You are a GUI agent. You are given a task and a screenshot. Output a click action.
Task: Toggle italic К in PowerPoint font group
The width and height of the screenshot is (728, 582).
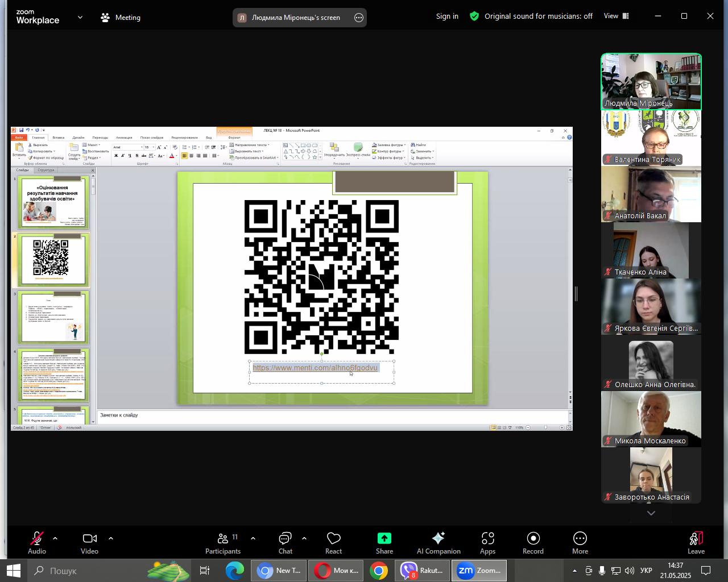[x=123, y=156]
